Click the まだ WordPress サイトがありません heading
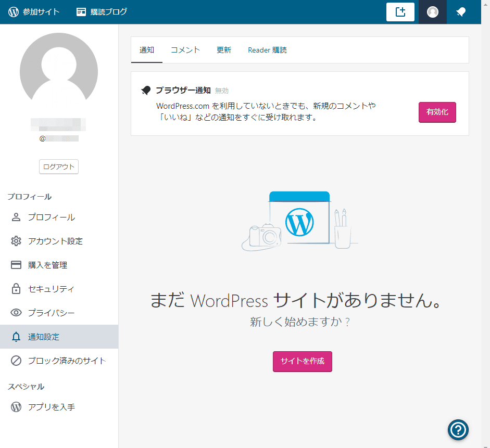 (296, 300)
